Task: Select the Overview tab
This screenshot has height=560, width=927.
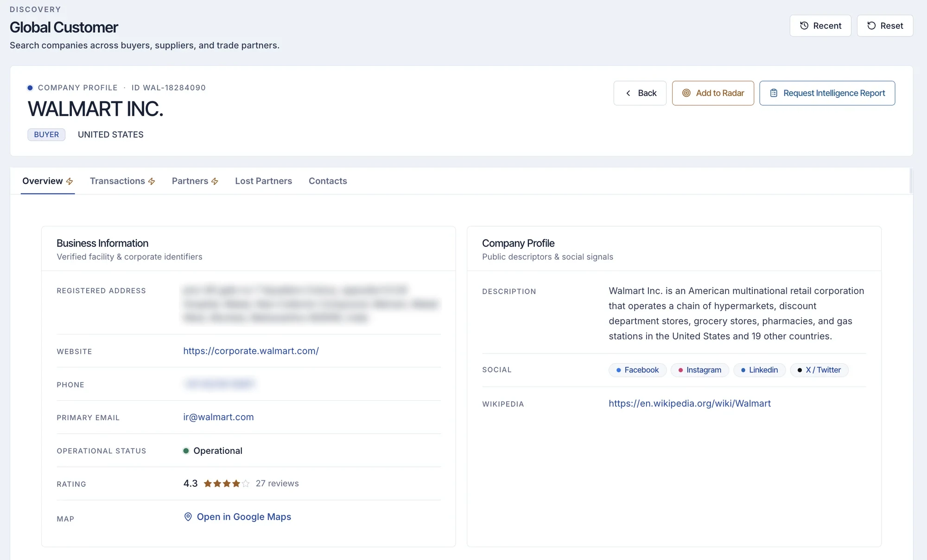Action: (48, 181)
